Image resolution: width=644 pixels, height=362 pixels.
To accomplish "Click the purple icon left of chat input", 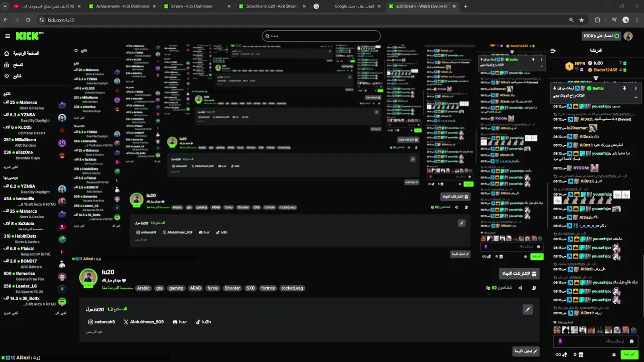I will coord(560,341).
